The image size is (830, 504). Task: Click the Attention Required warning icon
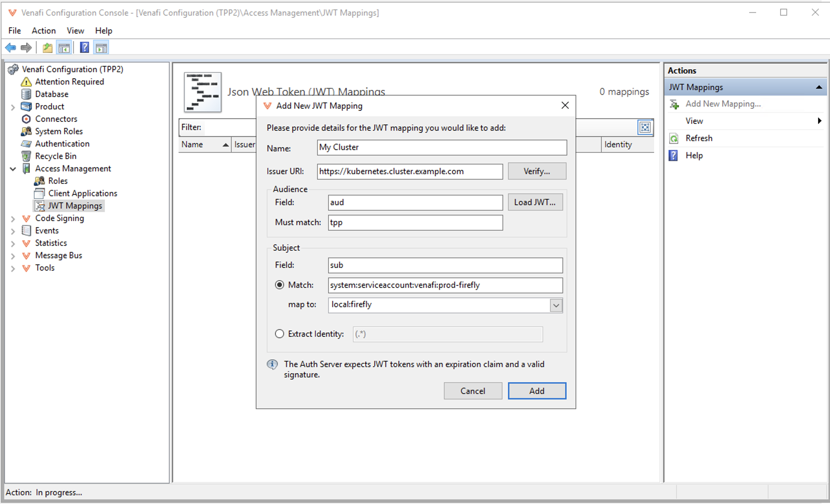click(x=26, y=82)
